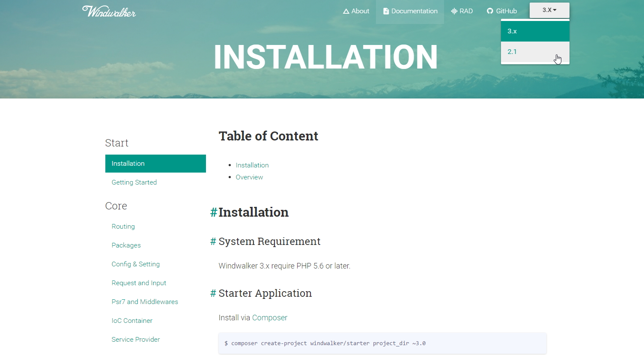
Task: Click the # anchor beside System Requirement
Action: [213, 242]
